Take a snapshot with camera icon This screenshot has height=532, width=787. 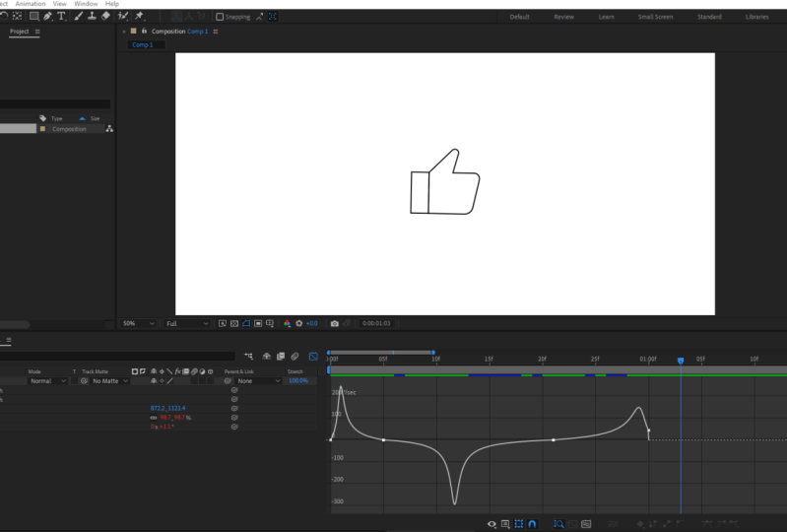334,323
